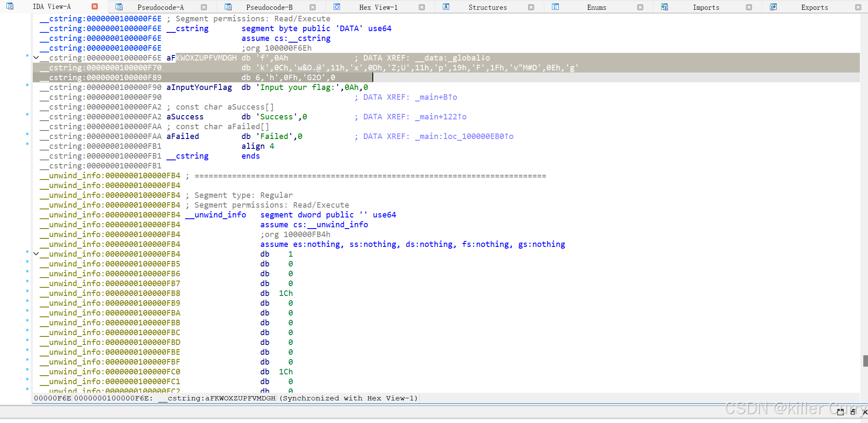Switch to the Hex View-1 tab
The image size is (868, 423).
tap(378, 7)
